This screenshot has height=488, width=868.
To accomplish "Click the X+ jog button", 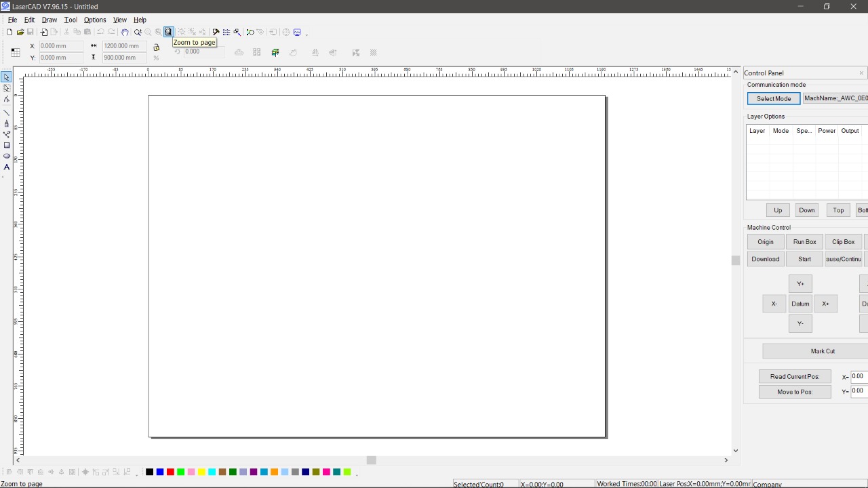I will [825, 304].
